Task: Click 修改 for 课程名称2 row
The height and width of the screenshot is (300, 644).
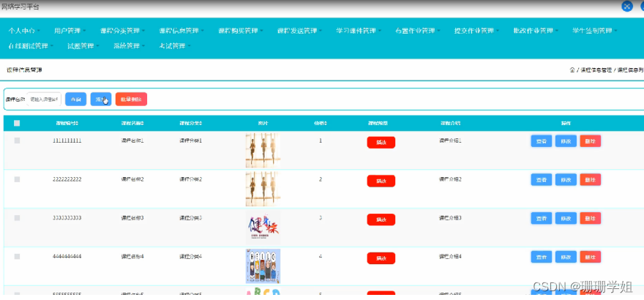Action: (566, 179)
